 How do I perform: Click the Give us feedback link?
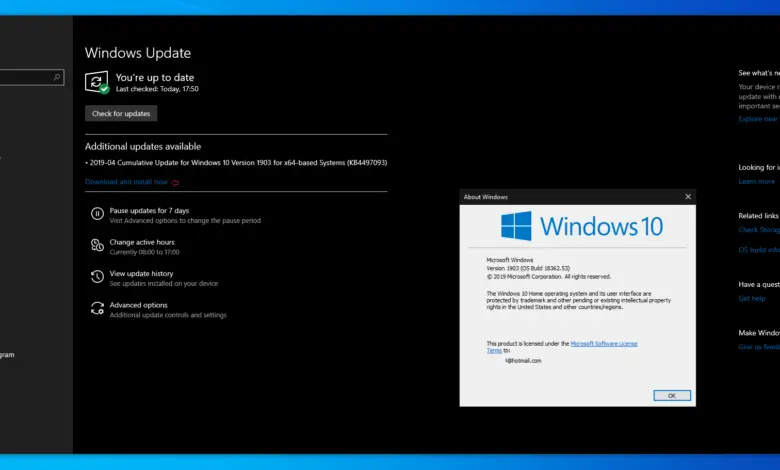(x=759, y=347)
